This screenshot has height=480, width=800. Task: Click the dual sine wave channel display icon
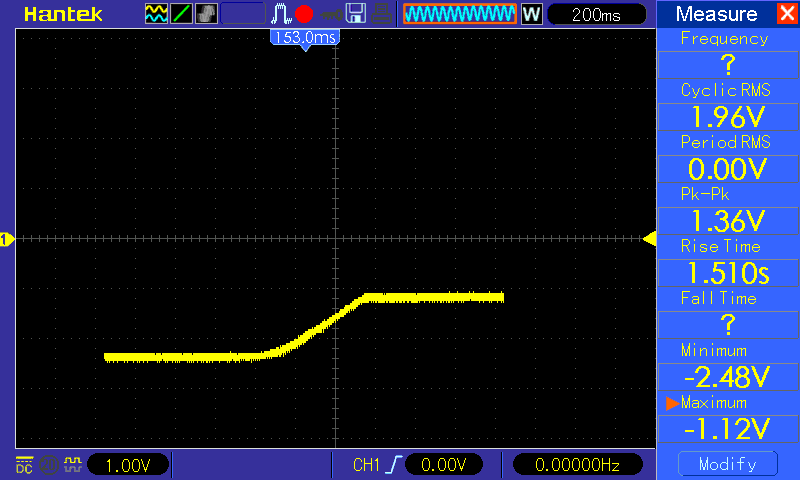point(156,14)
